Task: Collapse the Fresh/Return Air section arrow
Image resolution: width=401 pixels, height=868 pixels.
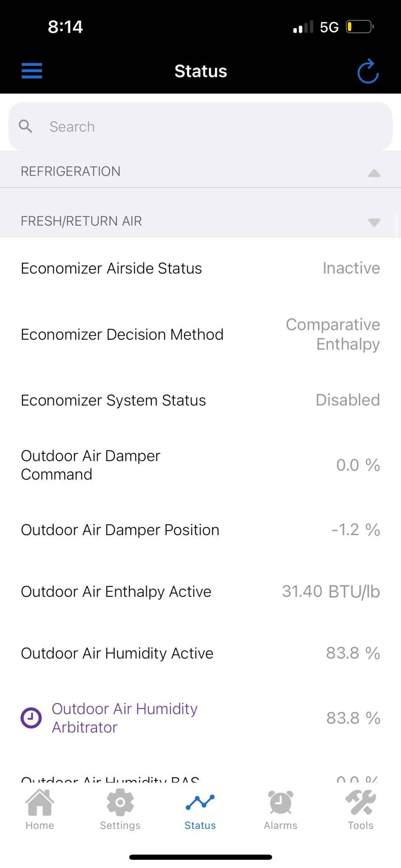Action: (x=374, y=222)
